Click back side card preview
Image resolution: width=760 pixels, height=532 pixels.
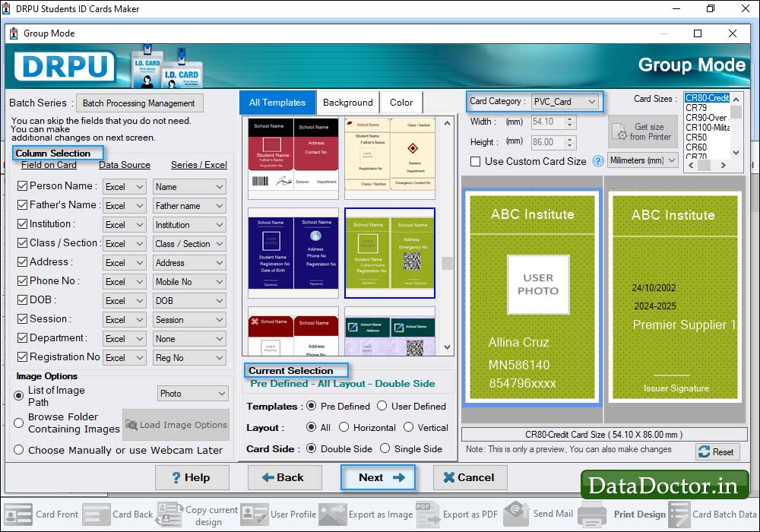coord(675,297)
